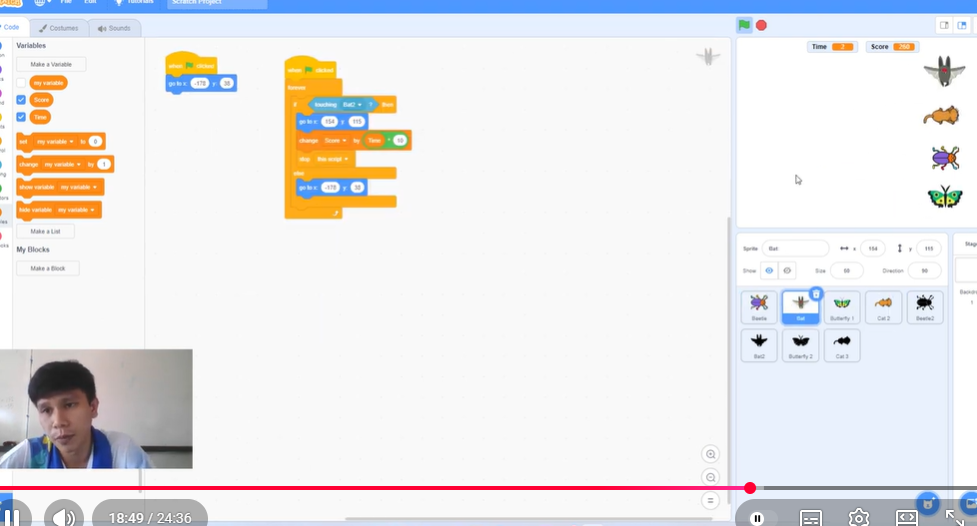Mute the video with the speaker icon
Screen dimensions: 977x526
tap(64, 517)
